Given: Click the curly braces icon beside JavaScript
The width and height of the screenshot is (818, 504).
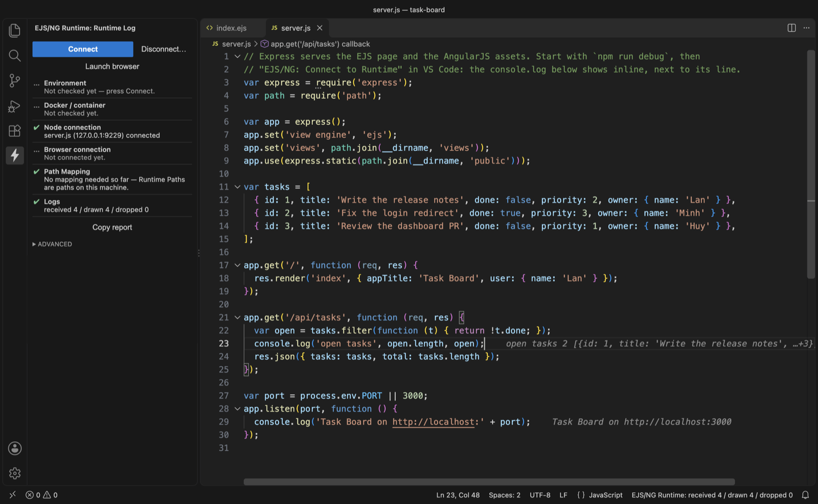Looking at the screenshot, I should click(581, 495).
